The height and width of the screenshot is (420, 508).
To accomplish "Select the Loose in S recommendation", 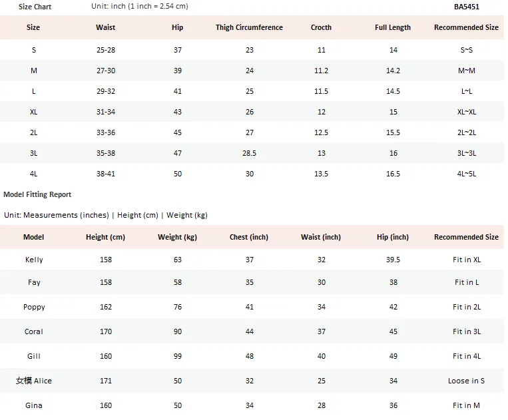I will click(x=466, y=381).
